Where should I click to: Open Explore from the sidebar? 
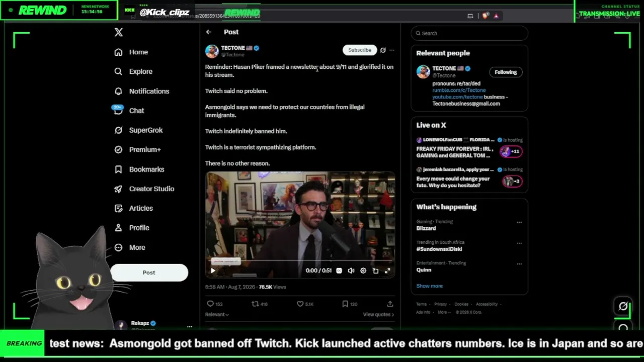pos(133,71)
